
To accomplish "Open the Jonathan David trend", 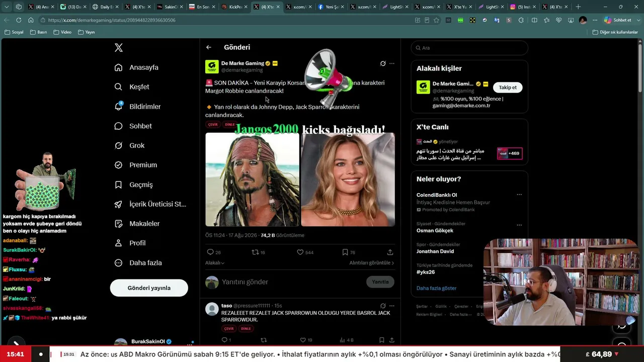I will 435,251.
